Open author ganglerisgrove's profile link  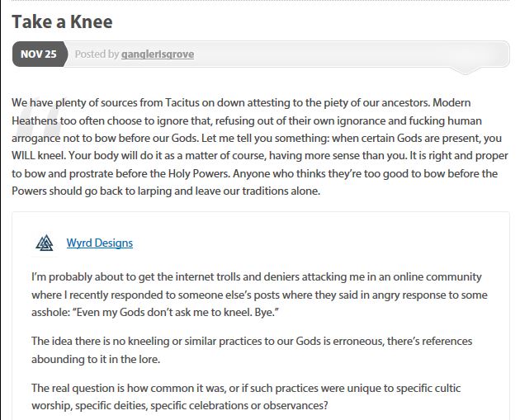[x=158, y=54]
